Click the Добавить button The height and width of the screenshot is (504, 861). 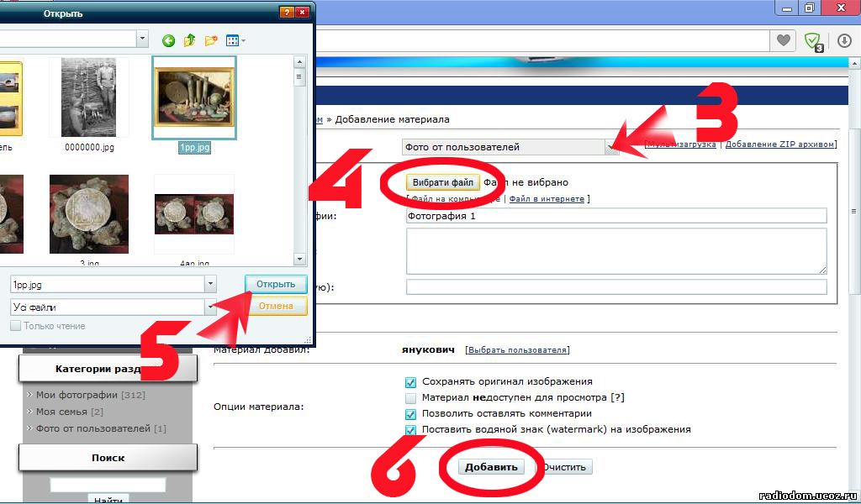click(491, 467)
